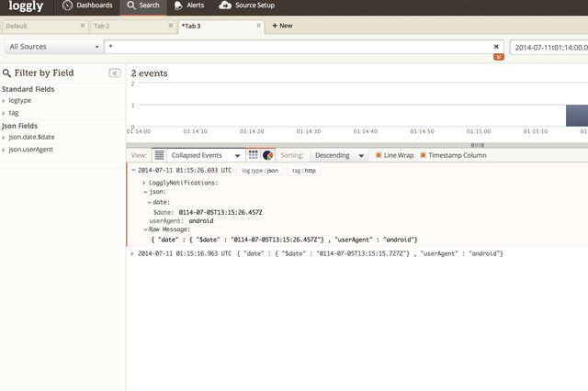Click the $date value 0114-07-05T13:15:26.457Z
588x391 pixels.
point(220,212)
